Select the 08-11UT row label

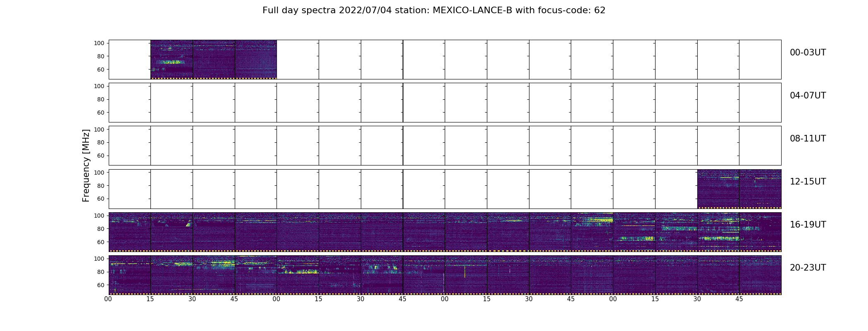click(x=808, y=139)
